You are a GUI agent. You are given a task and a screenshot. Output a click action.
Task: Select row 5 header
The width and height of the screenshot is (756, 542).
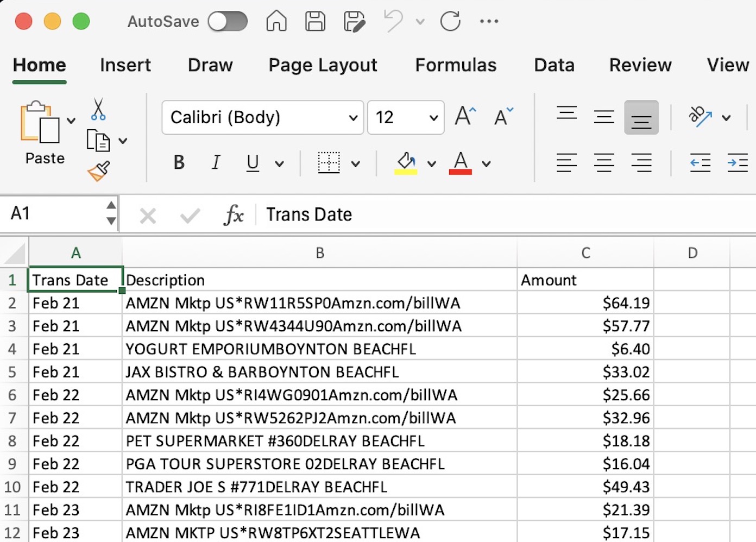[14, 372]
